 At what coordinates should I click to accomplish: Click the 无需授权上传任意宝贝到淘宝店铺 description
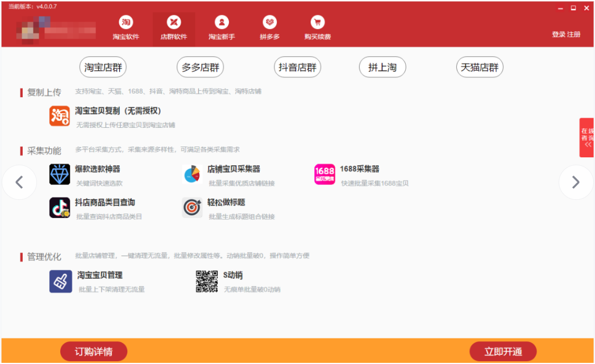click(126, 125)
